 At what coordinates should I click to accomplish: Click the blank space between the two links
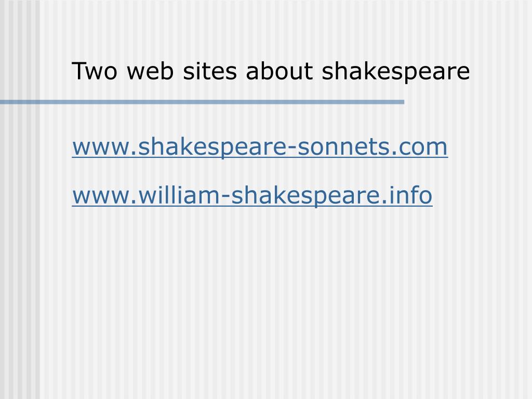click(x=260, y=171)
